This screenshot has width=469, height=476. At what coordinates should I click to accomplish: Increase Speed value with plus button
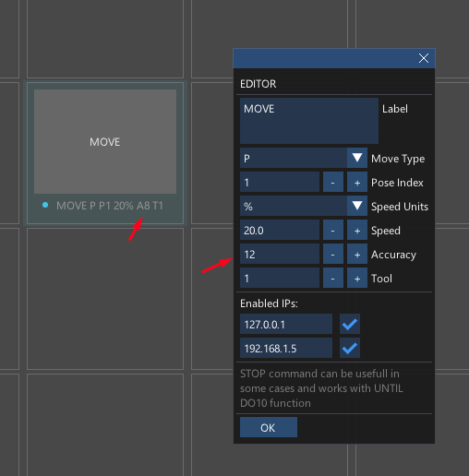tap(357, 230)
